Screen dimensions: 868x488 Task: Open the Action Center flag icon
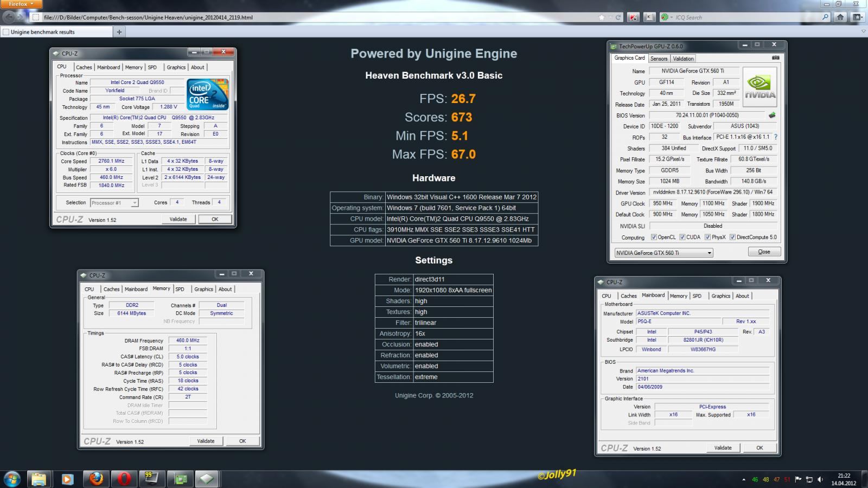(798, 479)
